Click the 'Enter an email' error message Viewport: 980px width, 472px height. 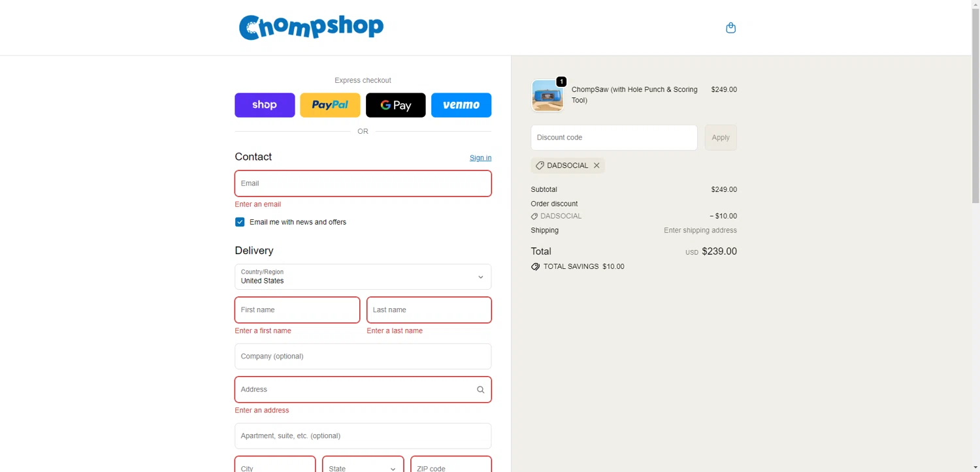coord(258,204)
